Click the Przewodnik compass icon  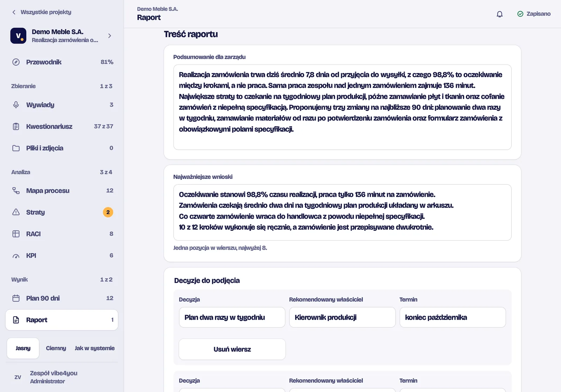point(16,62)
